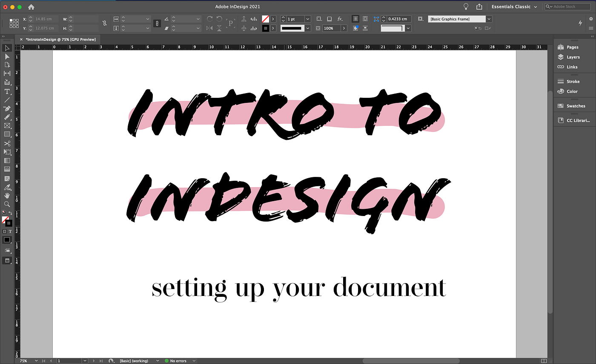Open the Links panel
Screen dimensions: 596x364
[x=570, y=67]
